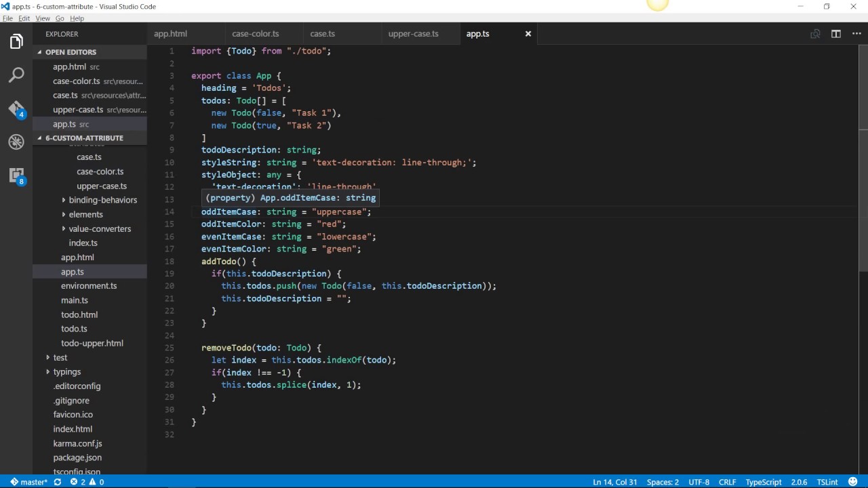868x488 pixels.
Task: Click the VS Code logo in title bar
Action: click(x=6, y=6)
